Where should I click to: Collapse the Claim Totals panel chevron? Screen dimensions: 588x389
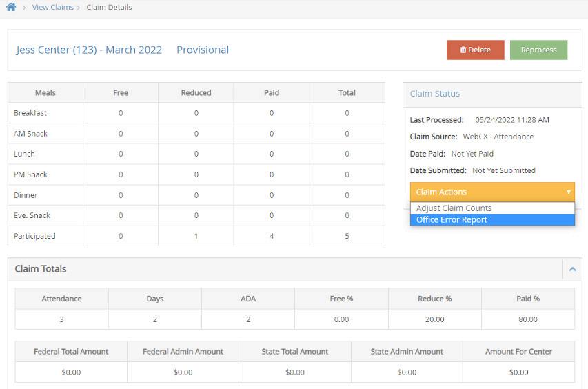click(x=572, y=270)
